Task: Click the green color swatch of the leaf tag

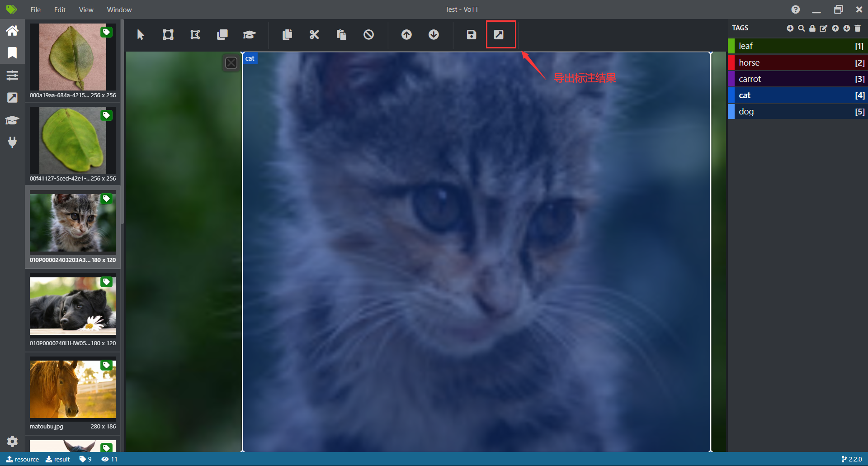Action: coord(731,46)
